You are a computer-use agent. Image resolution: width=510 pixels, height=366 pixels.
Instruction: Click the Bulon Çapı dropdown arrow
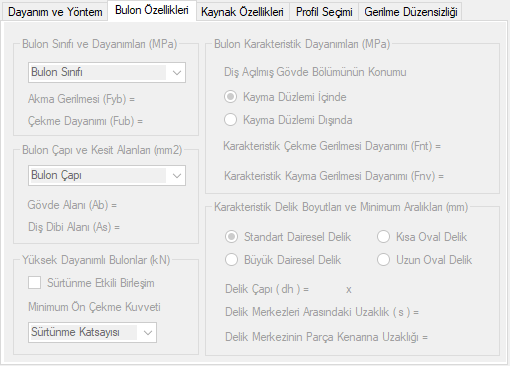(x=176, y=176)
